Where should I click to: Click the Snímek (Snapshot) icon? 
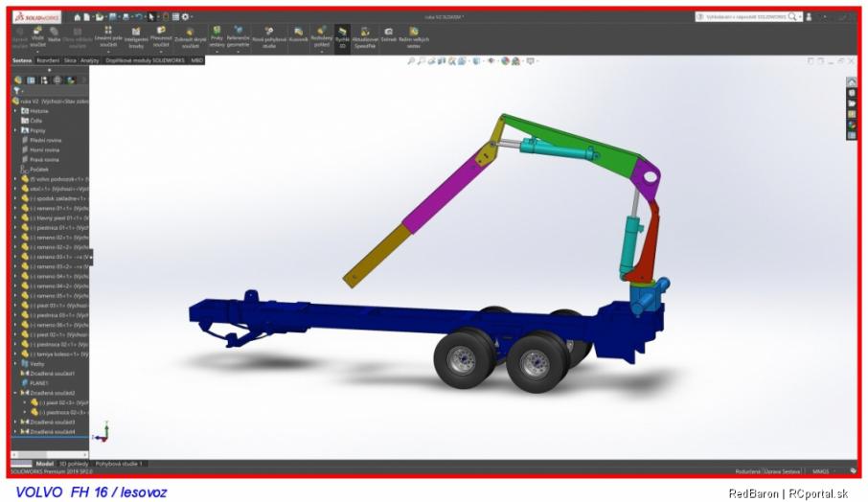click(x=388, y=35)
